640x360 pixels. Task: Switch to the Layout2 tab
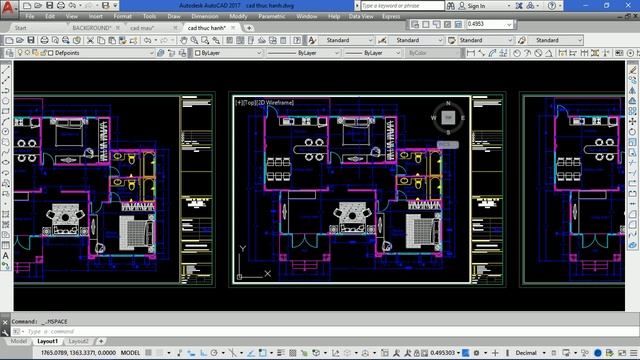[78, 341]
